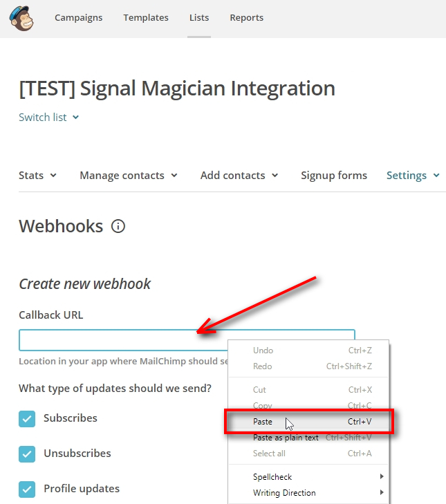Click the MailChimp monkey logo
446x504 pixels.
point(24,18)
